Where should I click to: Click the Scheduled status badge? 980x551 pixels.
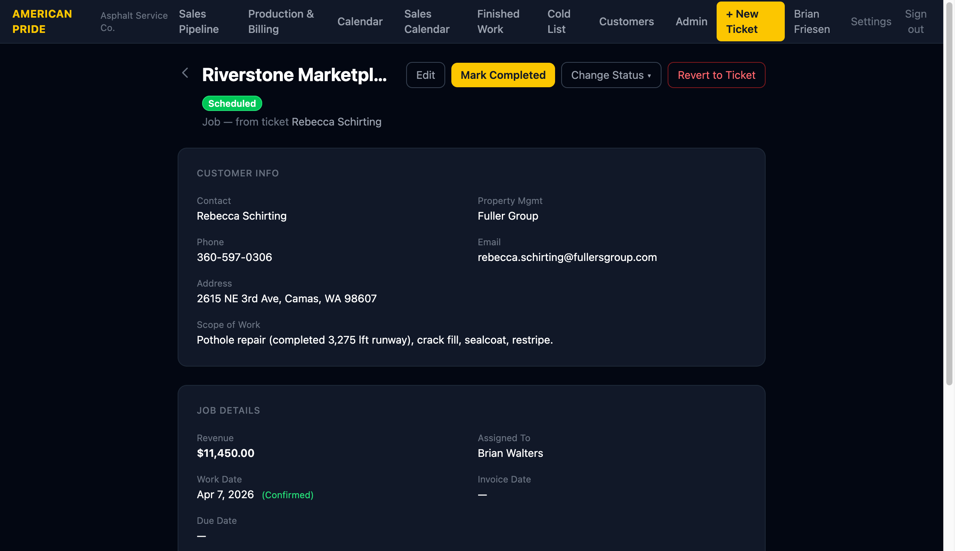[x=232, y=103]
